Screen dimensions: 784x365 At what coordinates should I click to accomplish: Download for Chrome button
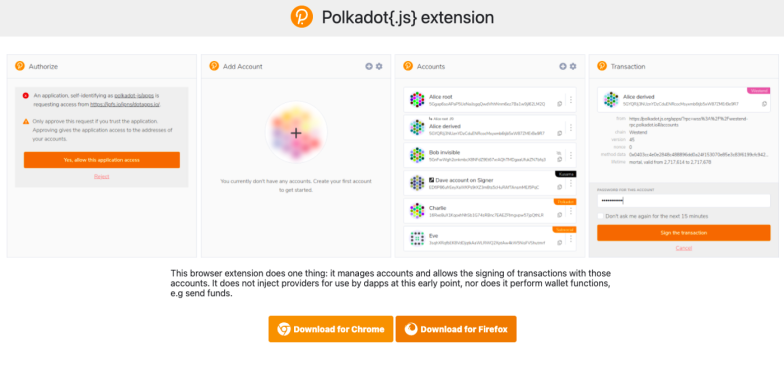click(331, 329)
